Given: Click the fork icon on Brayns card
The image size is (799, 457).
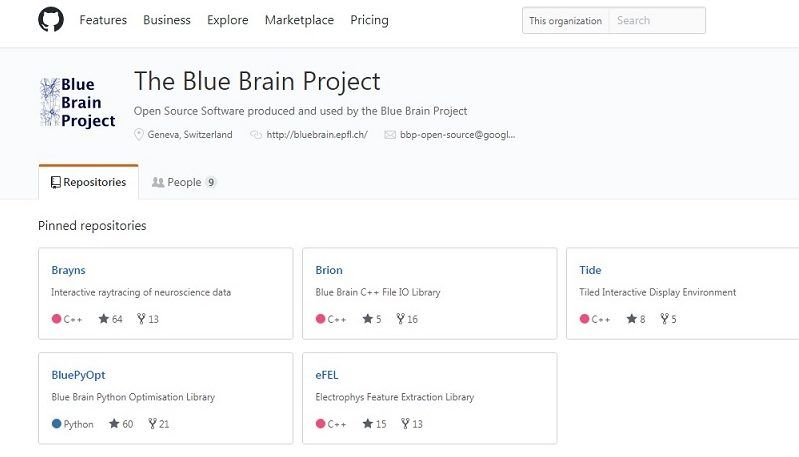Looking at the screenshot, I should point(140,319).
